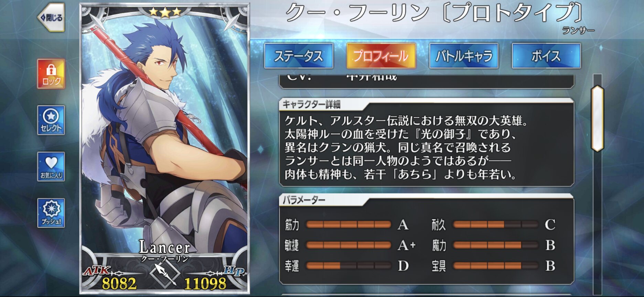Select the プロフィール tab

(x=381, y=56)
